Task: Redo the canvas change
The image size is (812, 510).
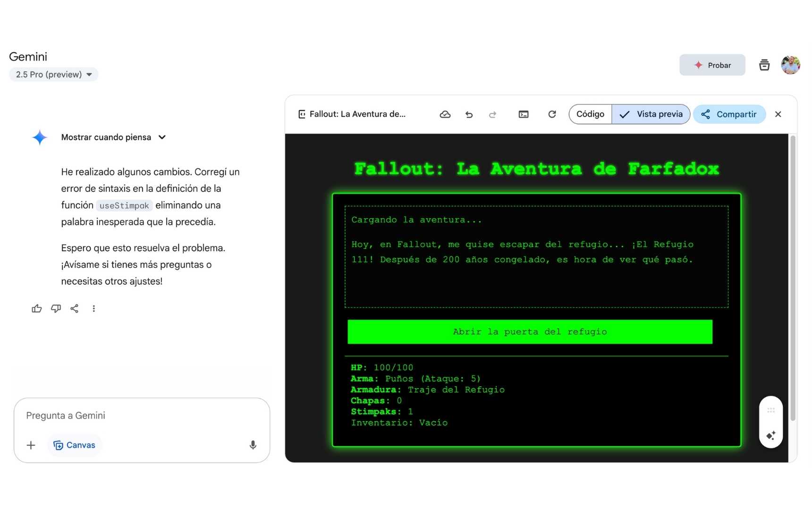Action: click(492, 114)
